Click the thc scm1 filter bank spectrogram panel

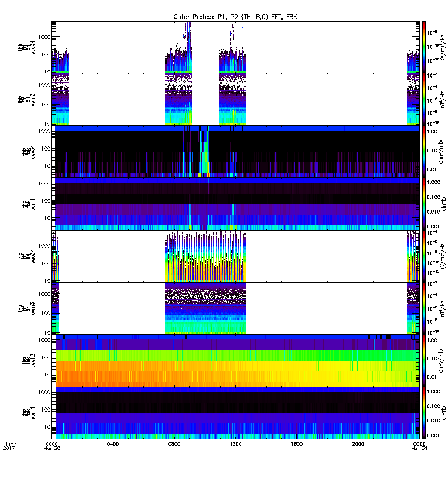click(x=235, y=413)
